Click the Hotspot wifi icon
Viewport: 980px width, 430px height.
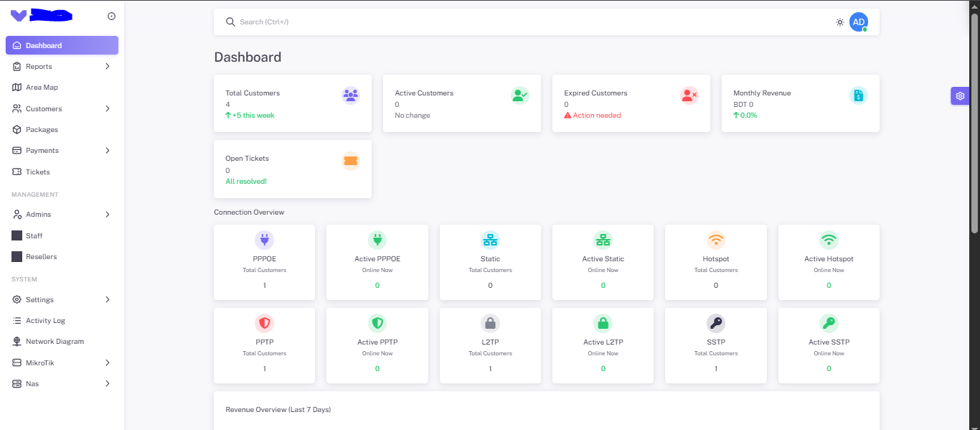pyautogui.click(x=716, y=240)
